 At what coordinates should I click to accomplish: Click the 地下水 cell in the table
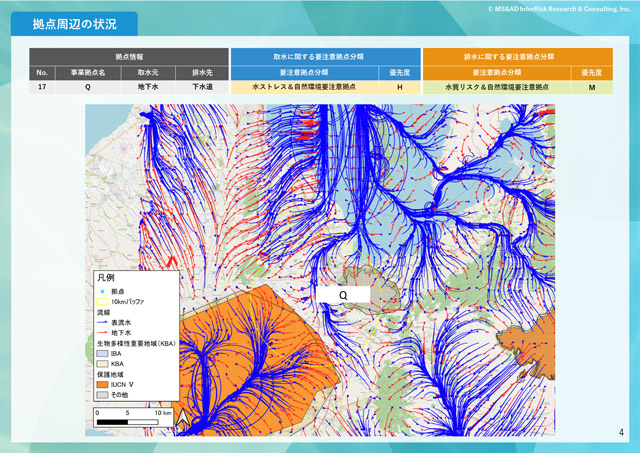[x=148, y=87]
